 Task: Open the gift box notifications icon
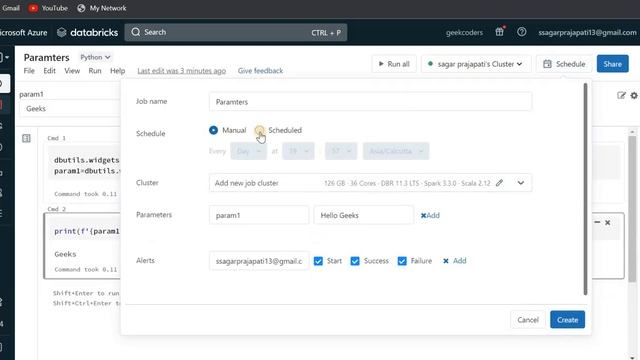point(500,32)
